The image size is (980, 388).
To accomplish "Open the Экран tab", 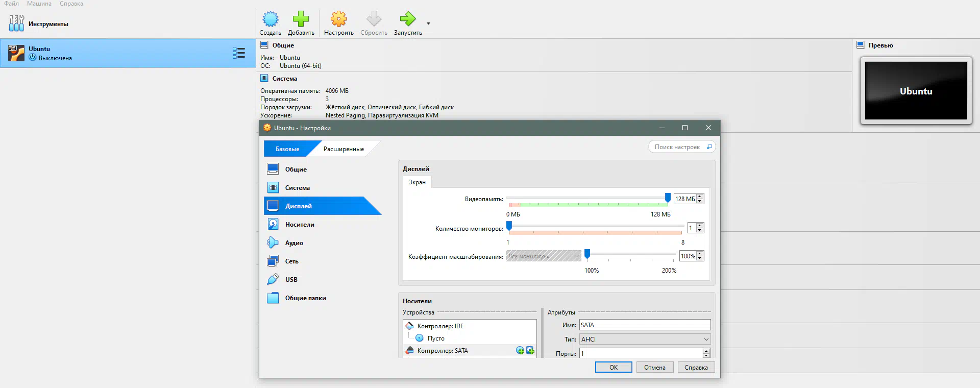I will (x=417, y=182).
